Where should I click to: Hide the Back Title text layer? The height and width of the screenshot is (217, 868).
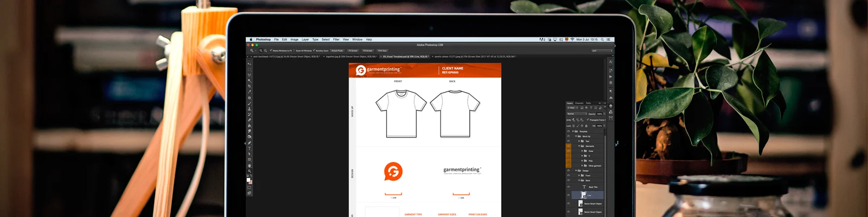568,187
